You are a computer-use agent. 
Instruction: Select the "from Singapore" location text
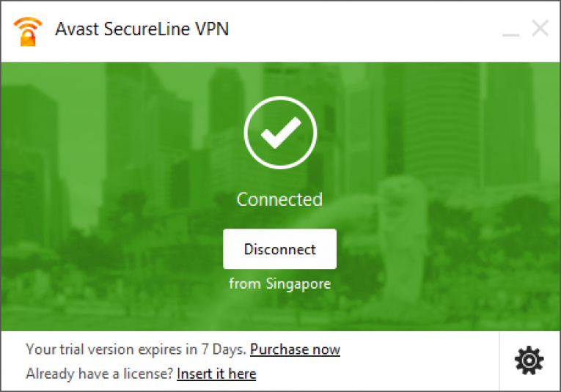coord(279,284)
